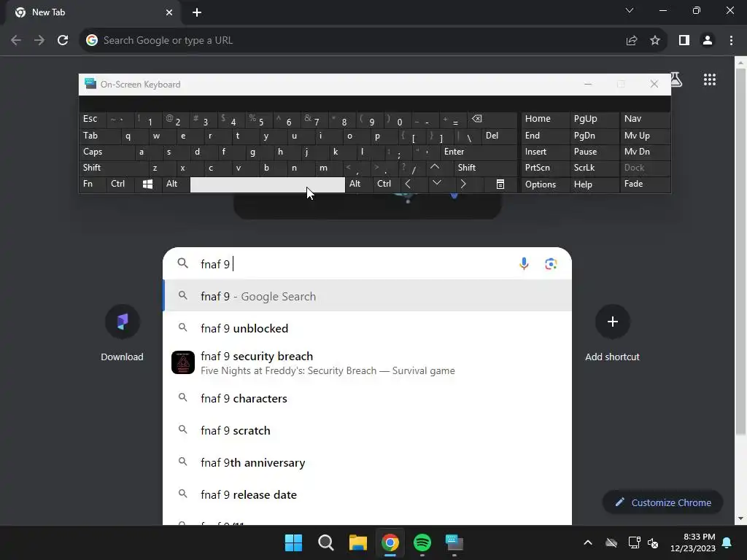Select 'fnaf 9th anniversary' suggestion

[x=368, y=462]
